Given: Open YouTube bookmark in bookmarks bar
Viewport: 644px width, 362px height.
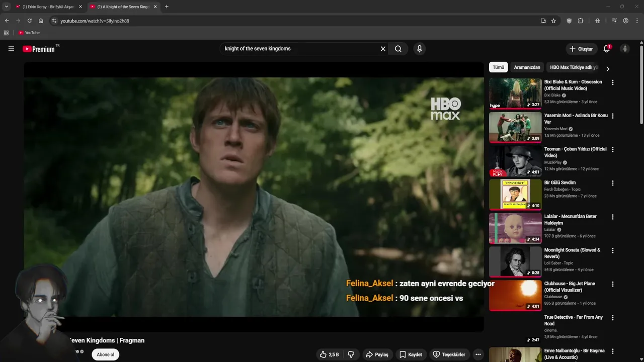Looking at the screenshot, I should pos(29,33).
